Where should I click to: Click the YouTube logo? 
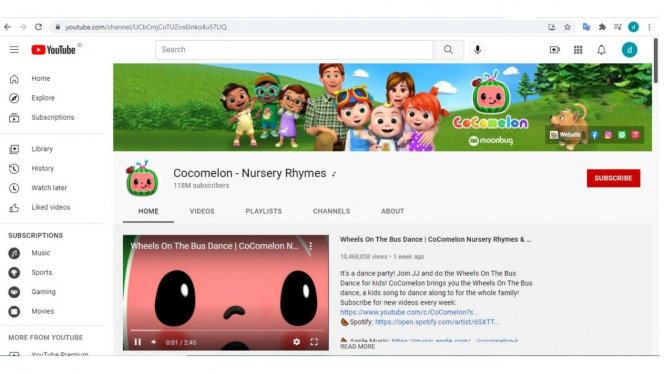(x=53, y=50)
